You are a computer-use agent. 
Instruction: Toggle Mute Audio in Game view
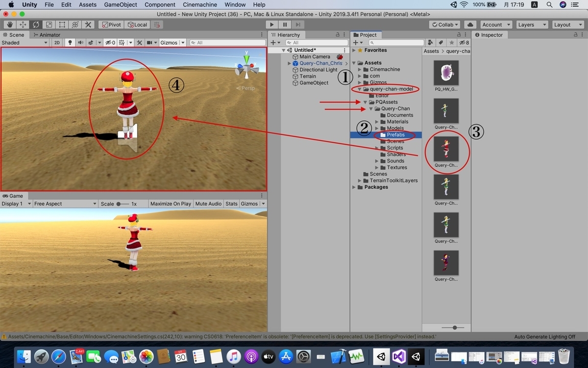[x=208, y=204]
